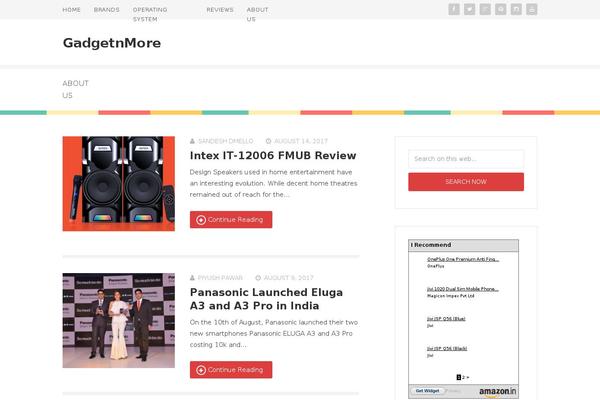Click the Jivi JSP Q56 (Black) product link
The width and height of the screenshot is (600, 400).
pos(447,348)
